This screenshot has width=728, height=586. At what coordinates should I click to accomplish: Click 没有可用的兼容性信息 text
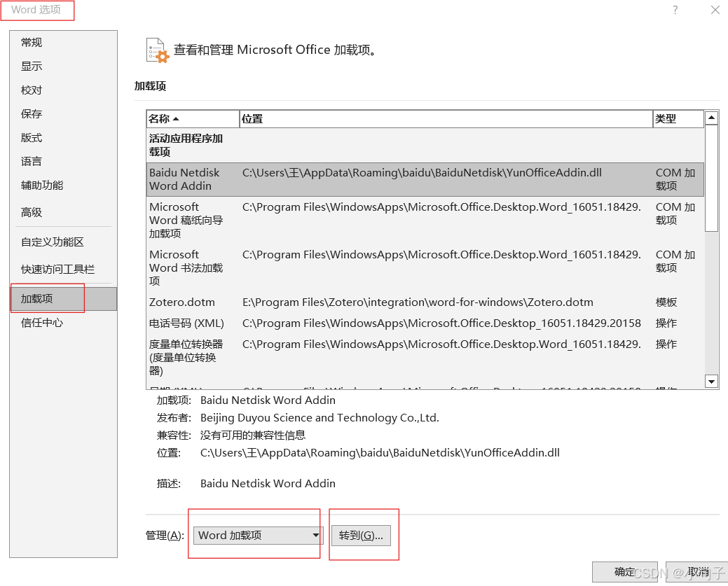tap(253, 435)
